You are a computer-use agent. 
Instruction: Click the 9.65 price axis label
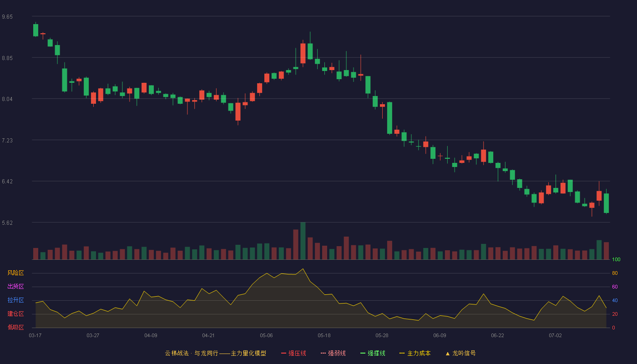coord(7,17)
